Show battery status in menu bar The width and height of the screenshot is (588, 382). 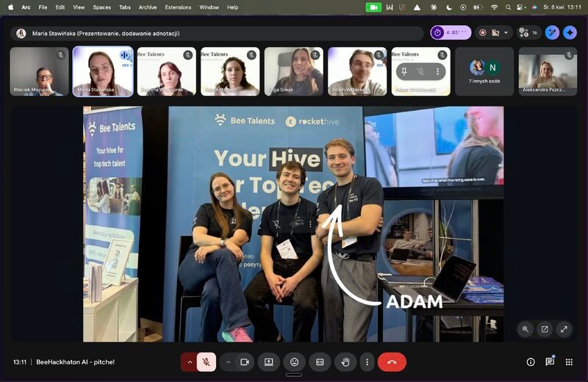point(478,7)
